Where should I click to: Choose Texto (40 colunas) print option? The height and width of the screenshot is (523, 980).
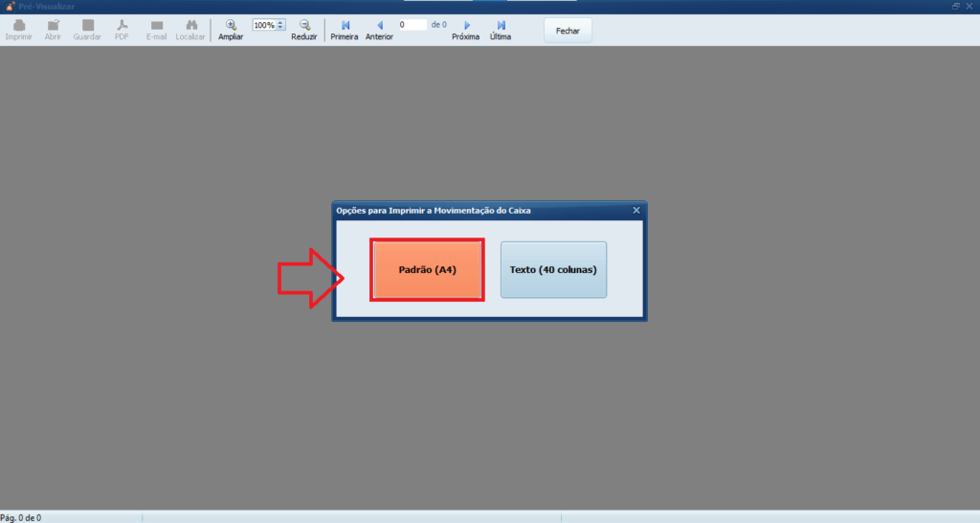click(553, 270)
